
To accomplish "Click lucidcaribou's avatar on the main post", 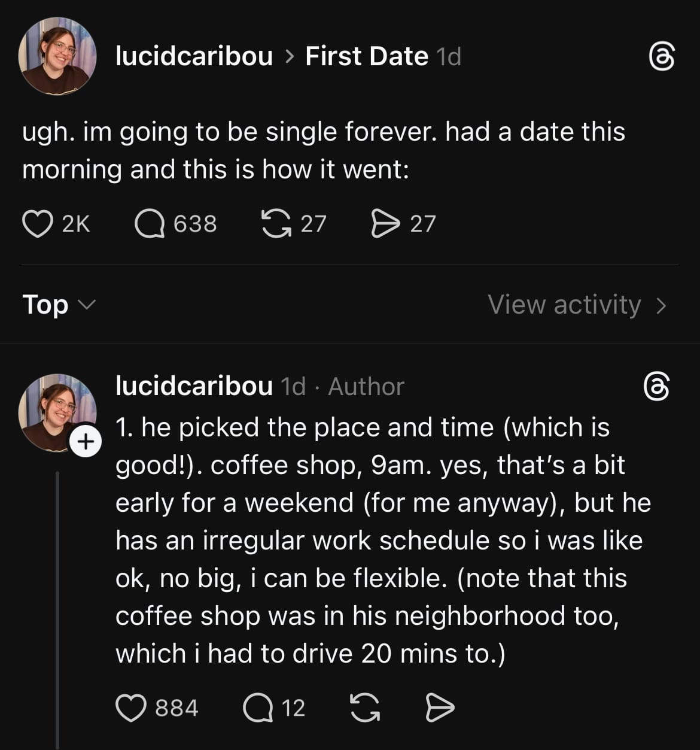I will [57, 57].
